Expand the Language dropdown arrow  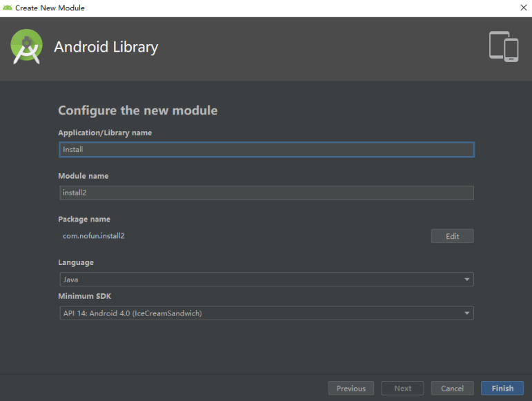(x=467, y=280)
